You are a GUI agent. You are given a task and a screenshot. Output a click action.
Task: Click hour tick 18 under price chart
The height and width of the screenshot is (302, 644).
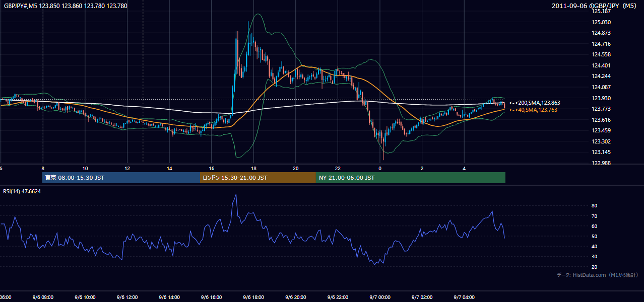click(254, 169)
